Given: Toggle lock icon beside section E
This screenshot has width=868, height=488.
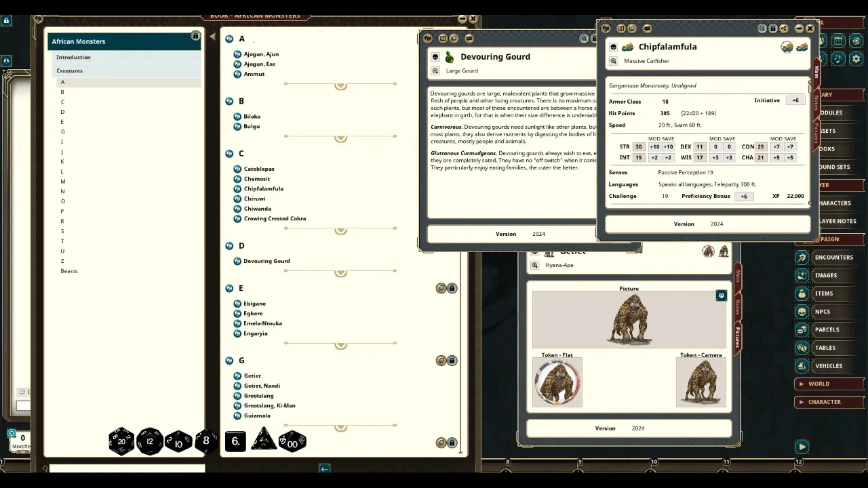Looking at the screenshot, I should coord(452,288).
